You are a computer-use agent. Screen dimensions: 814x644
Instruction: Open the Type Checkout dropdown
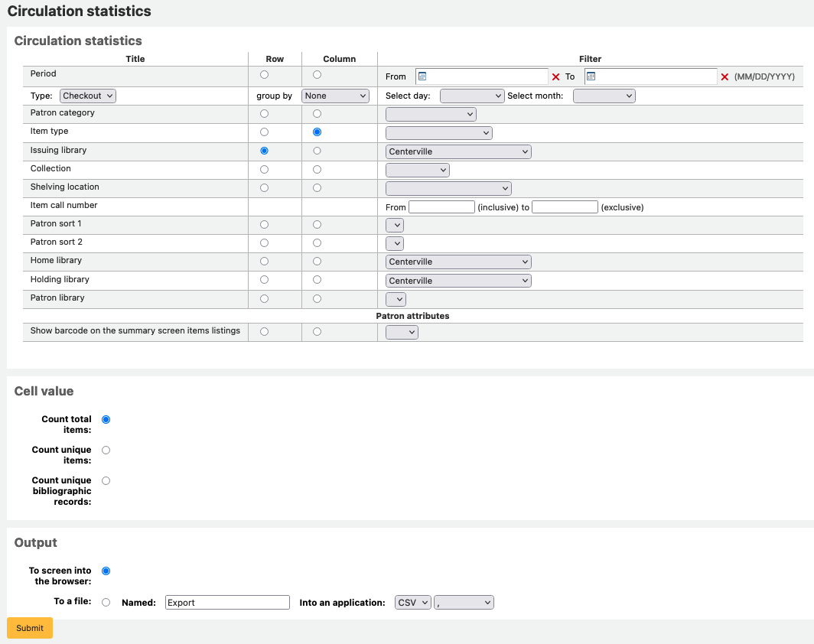click(x=86, y=96)
